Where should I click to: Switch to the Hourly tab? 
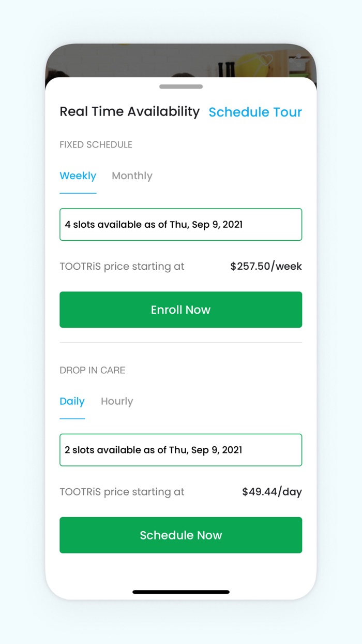[117, 401]
